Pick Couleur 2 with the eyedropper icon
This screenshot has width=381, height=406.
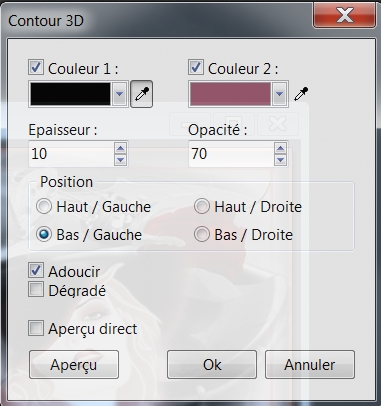tap(301, 94)
